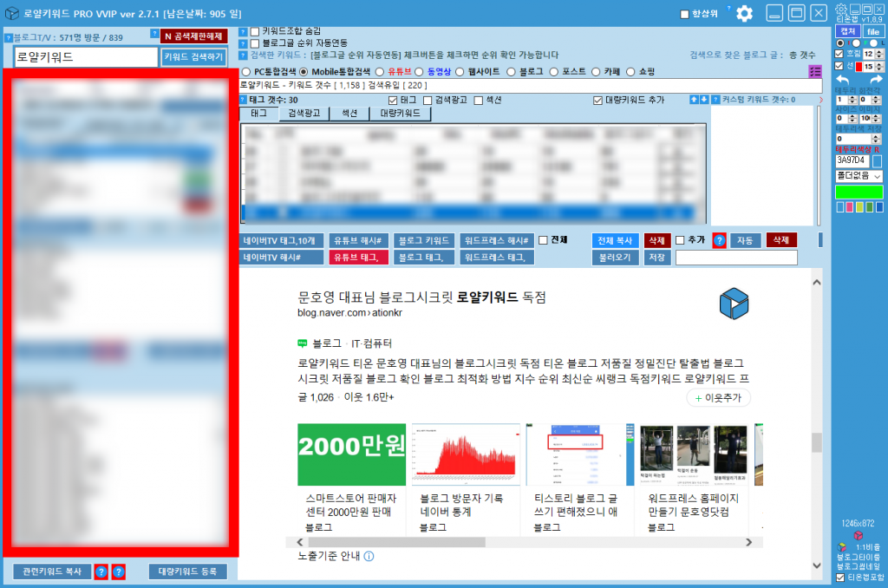Click the help icon beside 블로그T/V visitor count
Image resolution: width=888 pixels, height=588 pixels.
(x=9, y=38)
